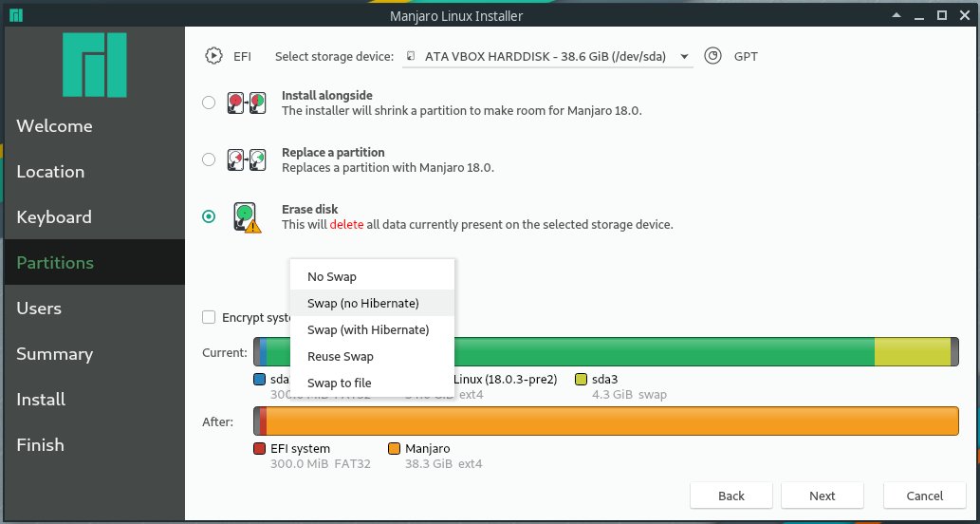The height and width of the screenshot is (524, 980).
Task: Click the GPT partition table icon
Action: pos(713,56)
